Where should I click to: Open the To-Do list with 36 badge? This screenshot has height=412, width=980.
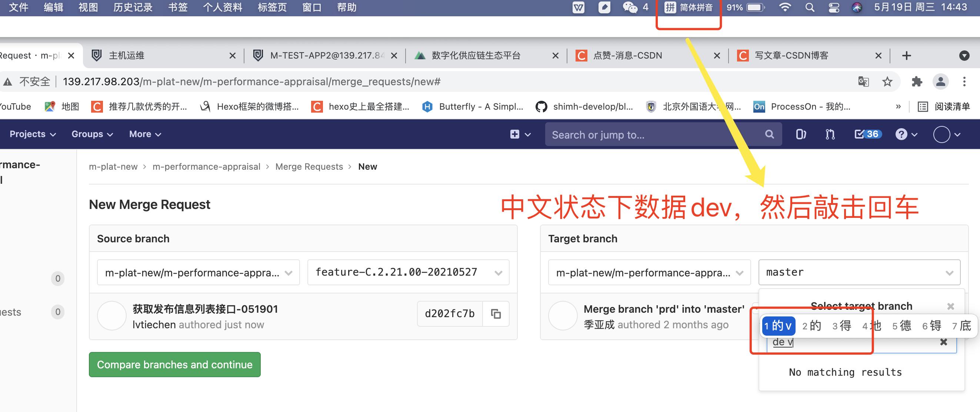click(x=868, y=134)
